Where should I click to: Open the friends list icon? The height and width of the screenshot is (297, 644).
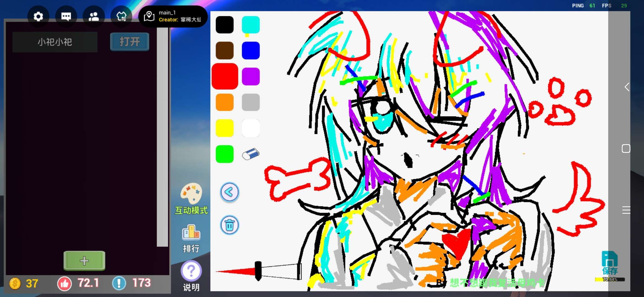point(94,17)
